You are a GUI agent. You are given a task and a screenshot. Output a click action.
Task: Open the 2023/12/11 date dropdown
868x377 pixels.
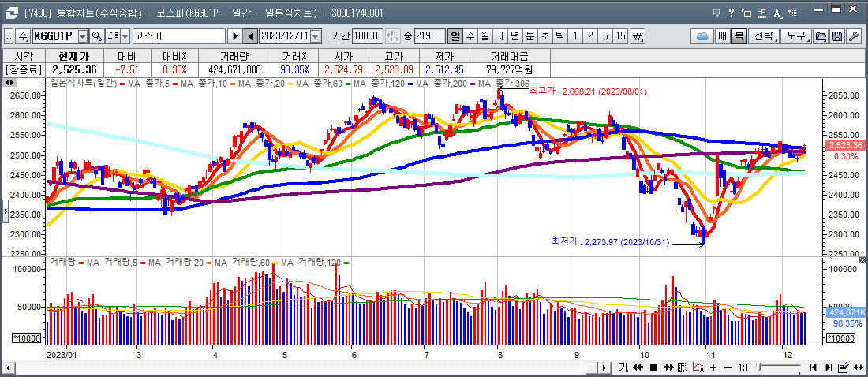coord(316,36)
